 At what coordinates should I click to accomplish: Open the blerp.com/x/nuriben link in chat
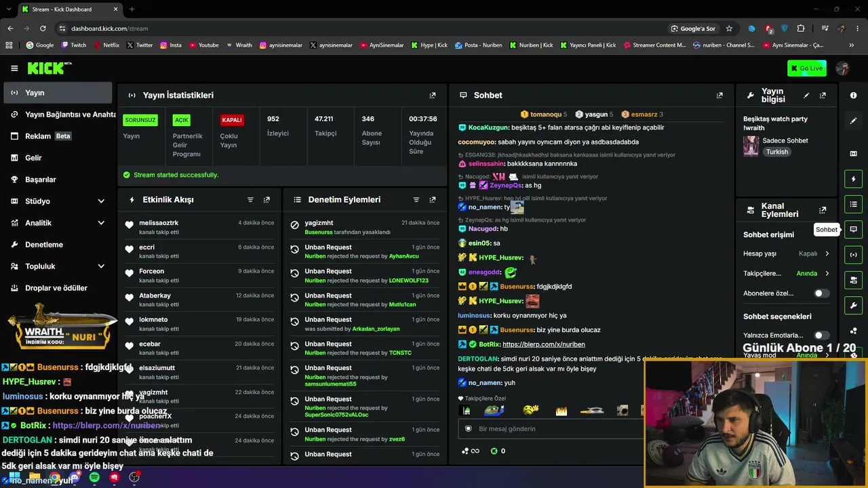[x=543, y=344]
